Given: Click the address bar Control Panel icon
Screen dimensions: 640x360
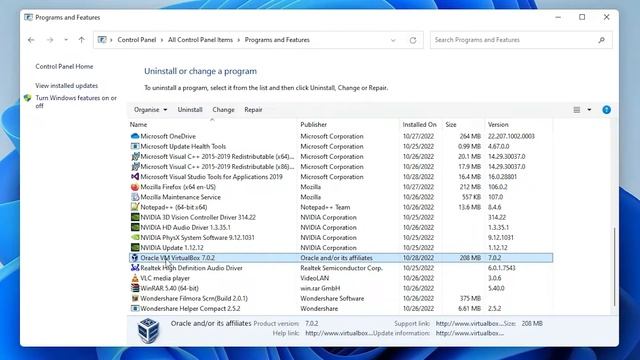Looking at the screenshot, I should 102,40.
